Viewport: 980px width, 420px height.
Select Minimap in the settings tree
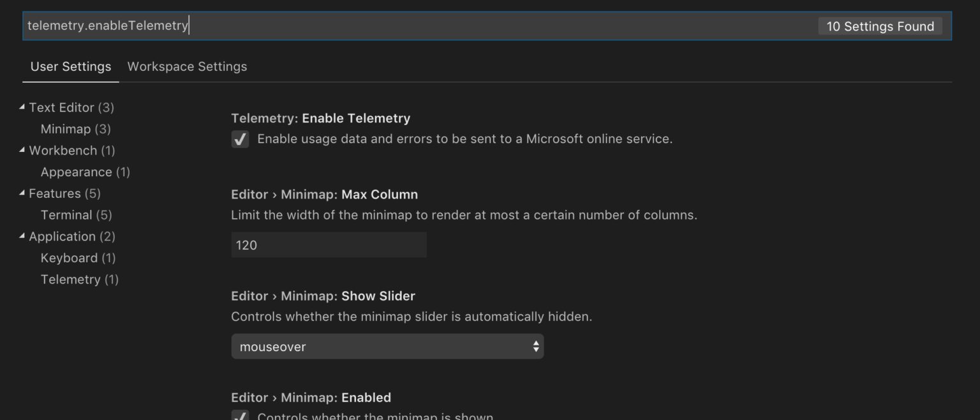coord(66,128)
